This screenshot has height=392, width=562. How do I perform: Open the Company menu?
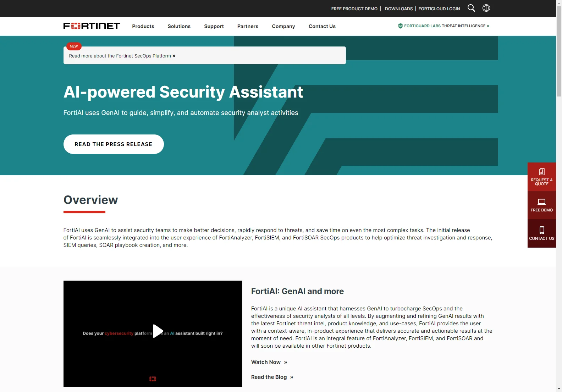point(283,26)
